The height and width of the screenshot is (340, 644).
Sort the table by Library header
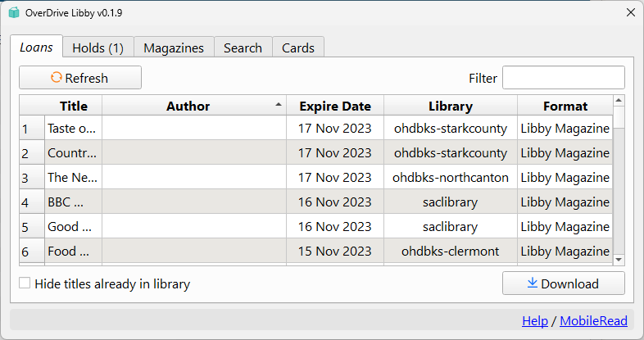pos(450,106)
